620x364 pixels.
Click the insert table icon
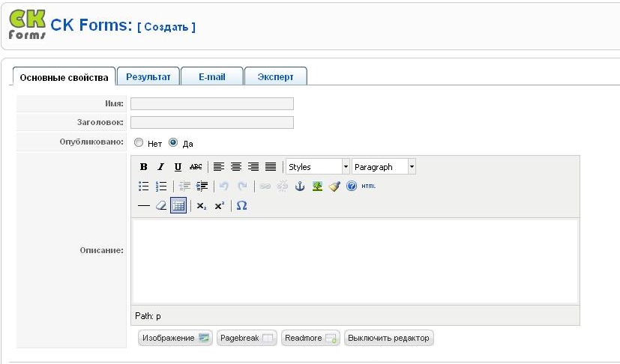coord(178,205)
